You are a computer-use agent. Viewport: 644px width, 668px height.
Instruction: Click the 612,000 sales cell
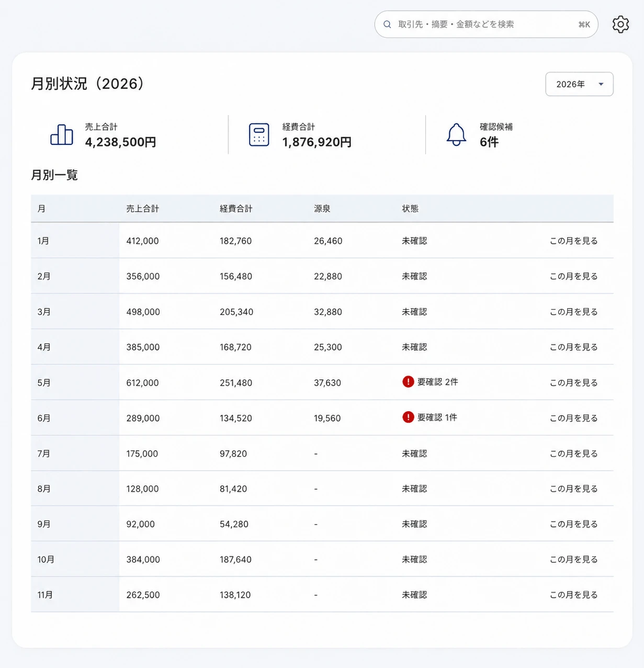coord(142,383)
